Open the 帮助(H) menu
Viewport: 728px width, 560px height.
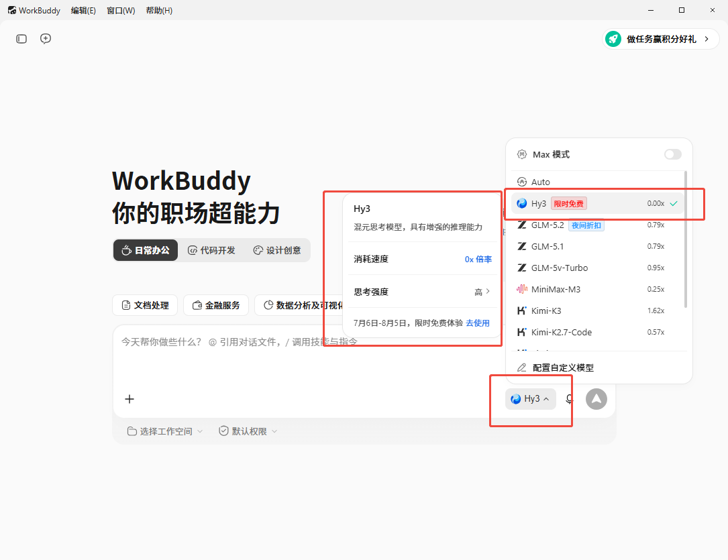tap(159, 10)
